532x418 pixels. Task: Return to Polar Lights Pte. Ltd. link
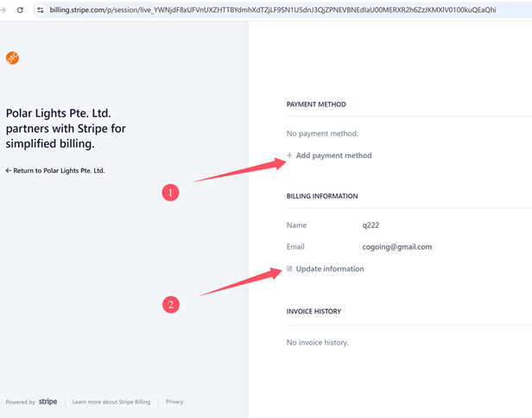pyautogui.click(x=55, y=171)
